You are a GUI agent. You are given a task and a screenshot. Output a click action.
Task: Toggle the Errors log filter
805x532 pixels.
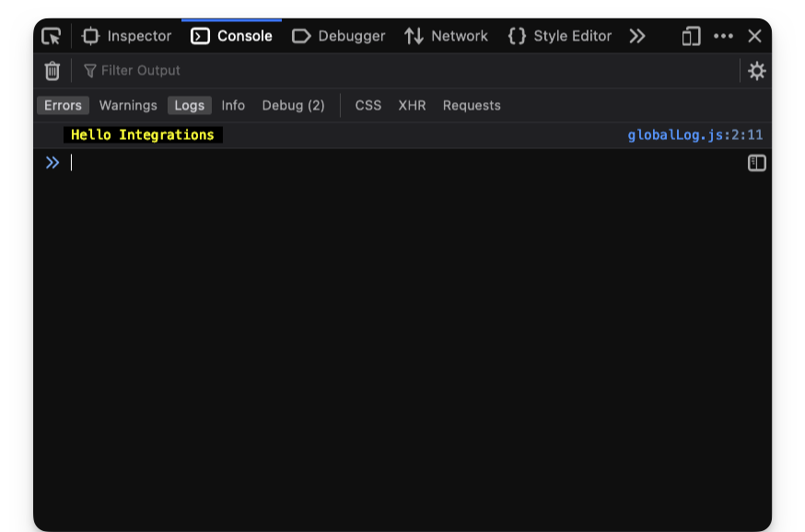click(x=62, y=105)
